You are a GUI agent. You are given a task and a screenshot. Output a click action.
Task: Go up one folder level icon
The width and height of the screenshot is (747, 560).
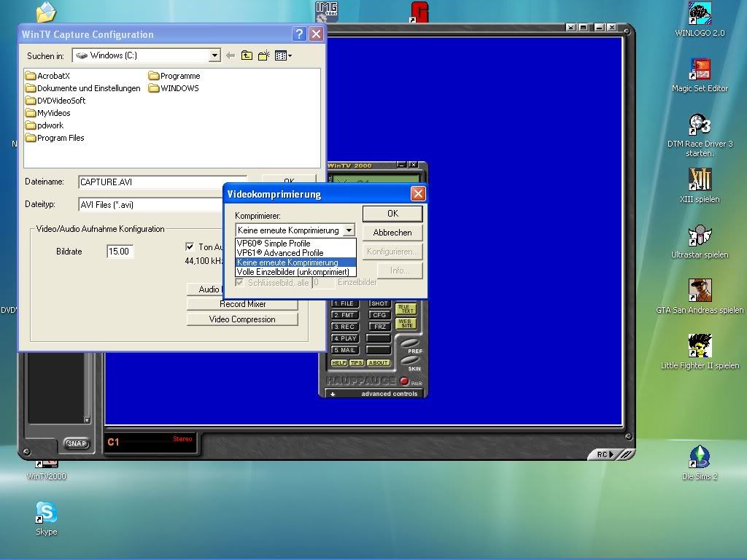click(247, 55)
